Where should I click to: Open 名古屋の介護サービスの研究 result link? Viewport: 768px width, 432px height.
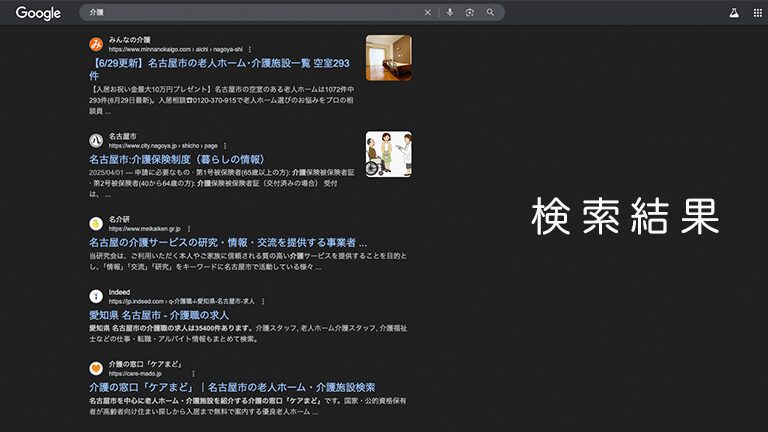pos(228,242)
